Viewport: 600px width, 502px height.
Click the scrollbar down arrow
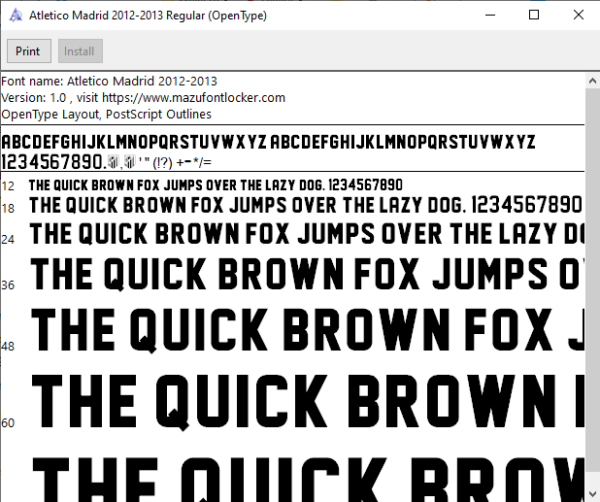coord(592,494)
